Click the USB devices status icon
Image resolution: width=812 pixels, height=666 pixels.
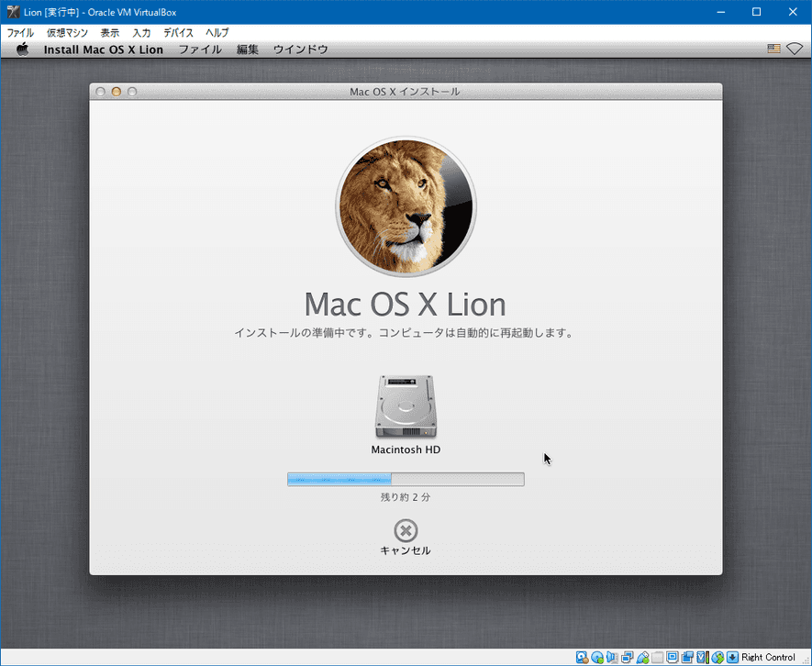click(642, 657)
